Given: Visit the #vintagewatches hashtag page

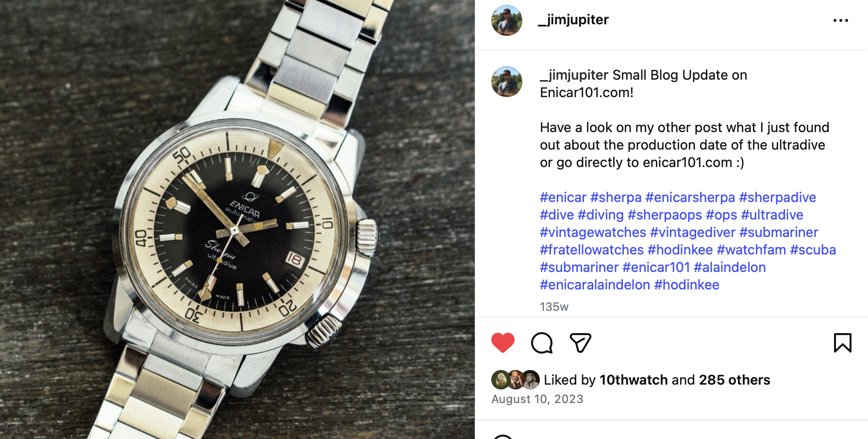Looking at the screenshot, I should [x=593, y=233].
